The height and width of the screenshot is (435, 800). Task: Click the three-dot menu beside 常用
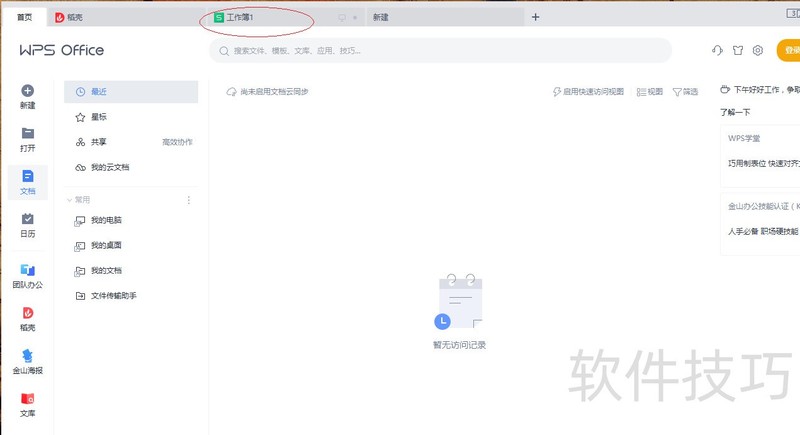click(x=189, y=200)
